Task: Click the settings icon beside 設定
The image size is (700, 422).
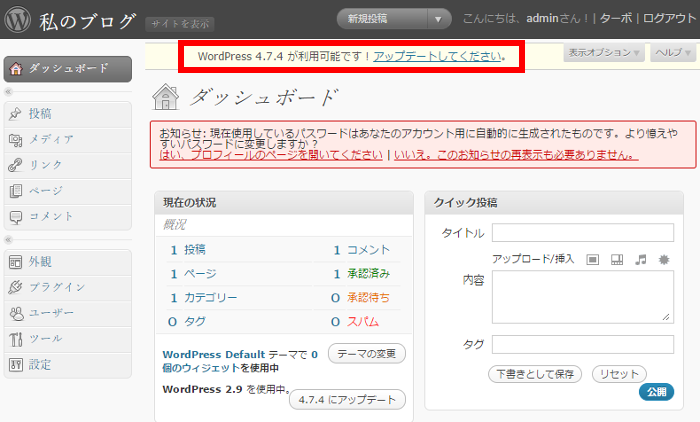Action: [x=15, y=365]
